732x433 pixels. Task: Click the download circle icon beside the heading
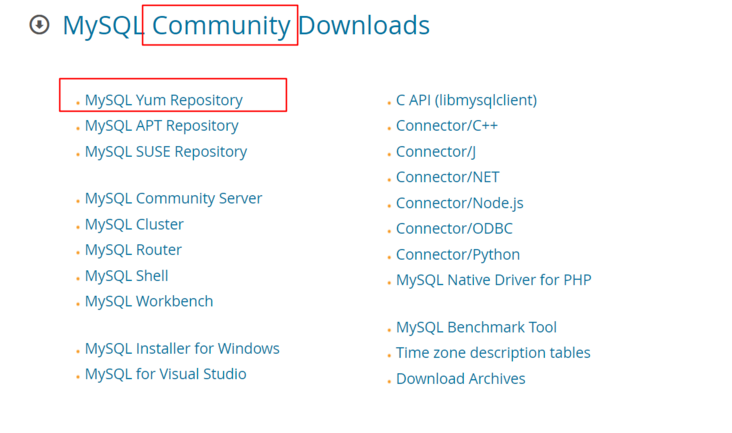click(x=39, y=25)
